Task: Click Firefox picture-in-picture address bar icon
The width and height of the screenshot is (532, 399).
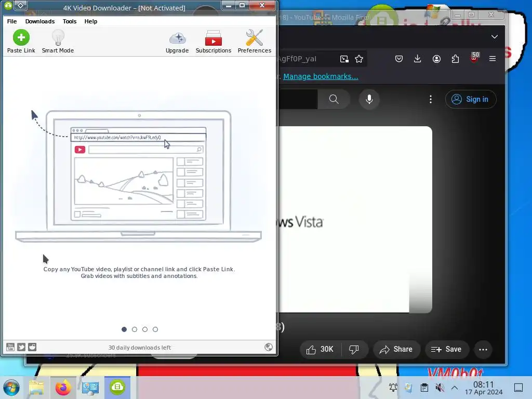Action: [344, 59]
